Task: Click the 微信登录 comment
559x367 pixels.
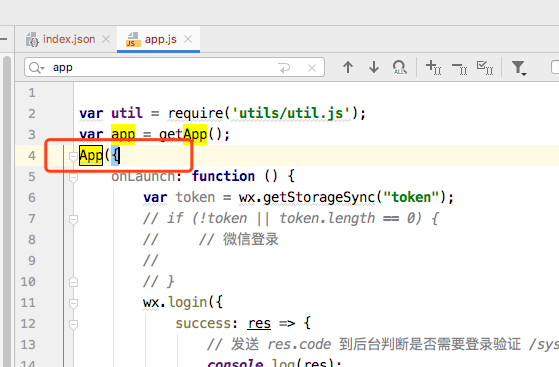Action: [x=251, y=240]
